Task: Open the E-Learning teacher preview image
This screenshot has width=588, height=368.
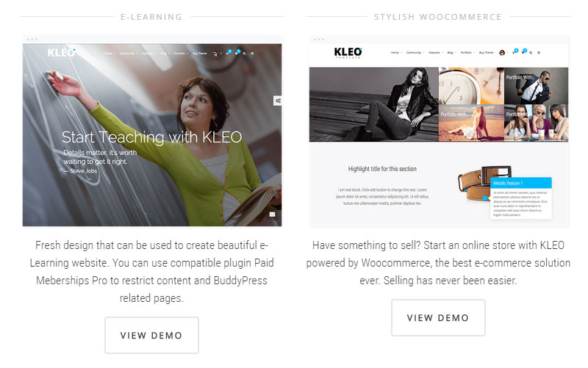Action: pos(152,135)
